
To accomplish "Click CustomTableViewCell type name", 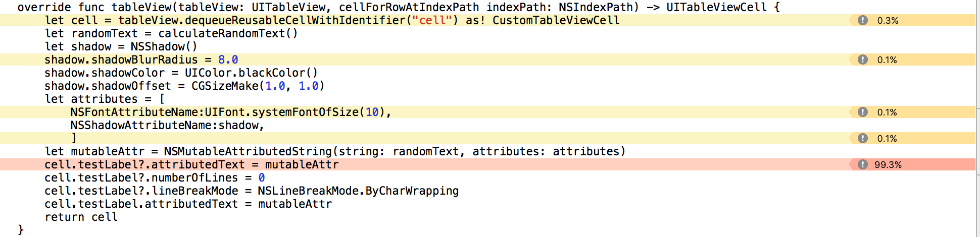I will click(x=556, y=20).
